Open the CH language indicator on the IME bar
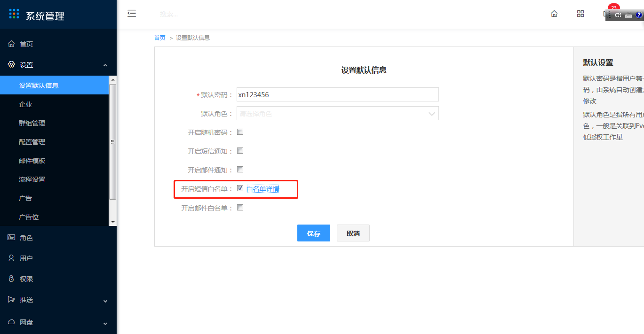This screenshot has height=334, width=644. 618,15
